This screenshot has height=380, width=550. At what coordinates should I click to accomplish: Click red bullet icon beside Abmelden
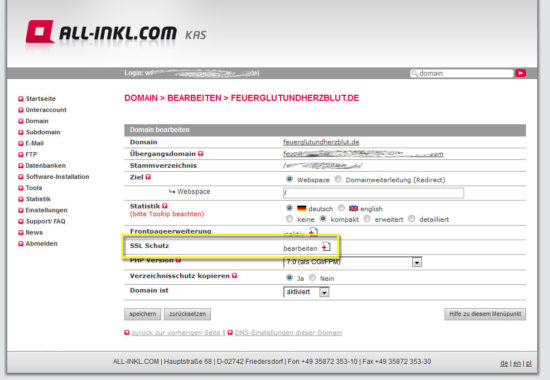21,244
